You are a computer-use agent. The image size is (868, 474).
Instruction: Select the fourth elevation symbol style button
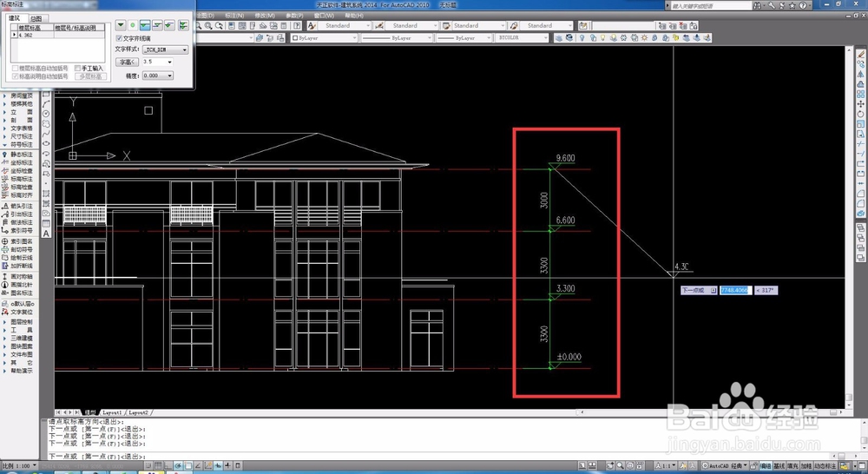coord(158,25)
